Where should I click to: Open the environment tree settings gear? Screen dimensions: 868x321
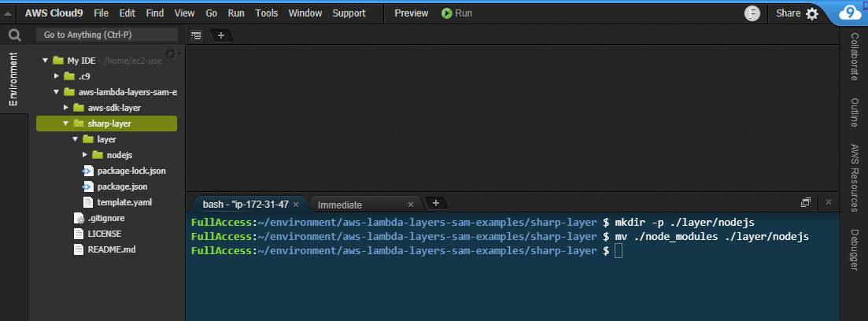point(171,53)
